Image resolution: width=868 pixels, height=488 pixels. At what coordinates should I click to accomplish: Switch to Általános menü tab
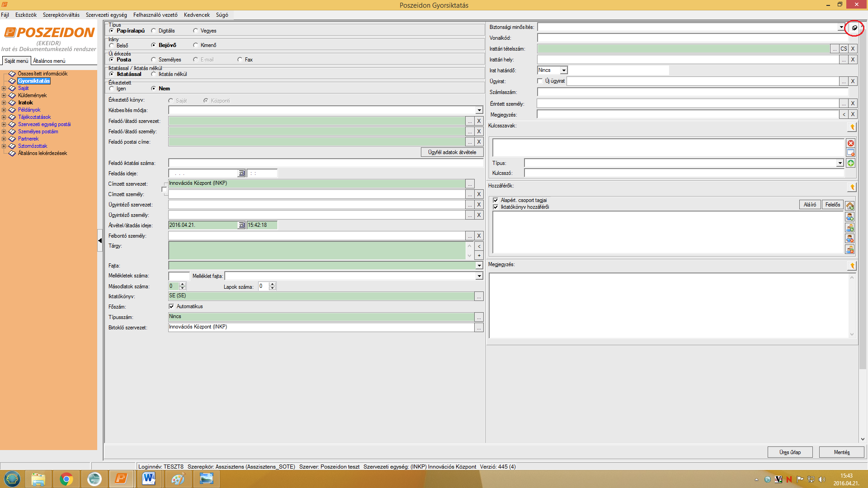pos(49,61)
